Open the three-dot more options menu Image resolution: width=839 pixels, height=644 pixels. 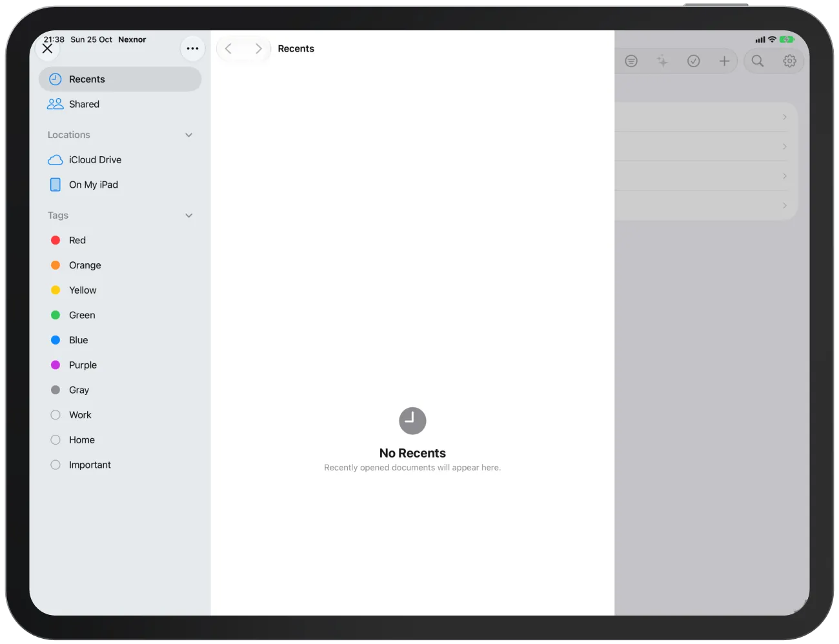pos(192,48)
